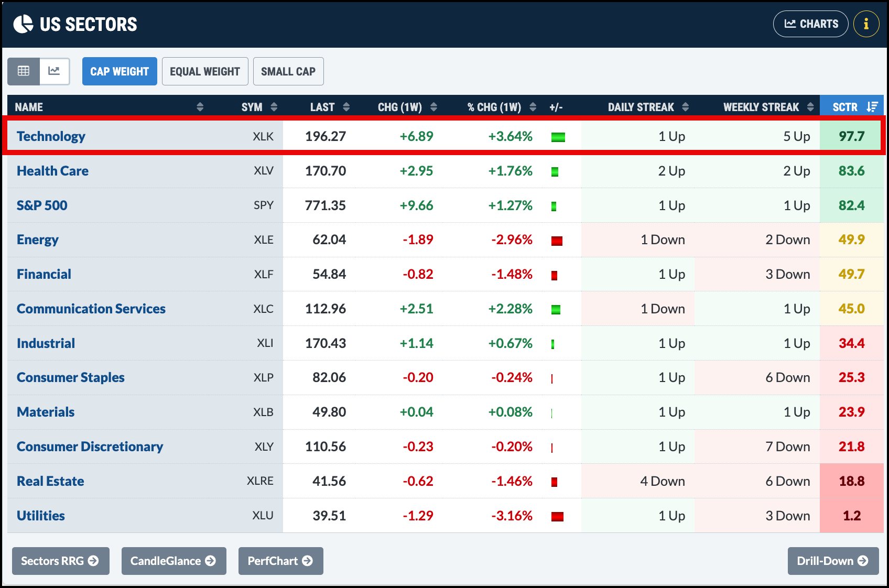This screenshot has width=889, height=588.
Task: Sort by SYM column arrows icon
Action: click(274, 107)
